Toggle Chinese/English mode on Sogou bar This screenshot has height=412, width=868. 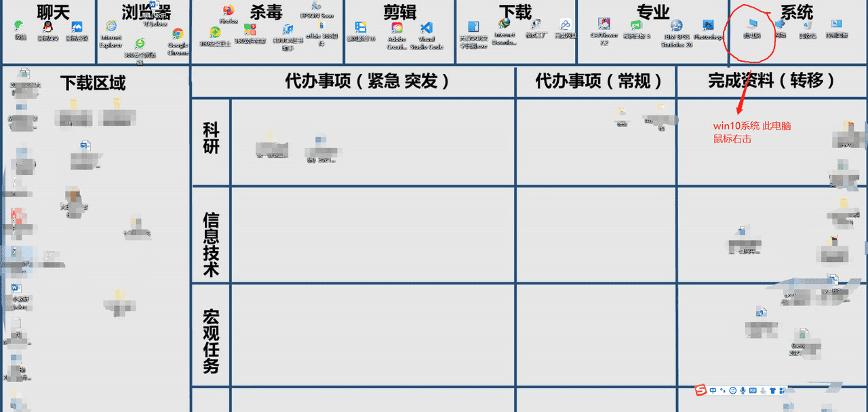pos(713,390)
